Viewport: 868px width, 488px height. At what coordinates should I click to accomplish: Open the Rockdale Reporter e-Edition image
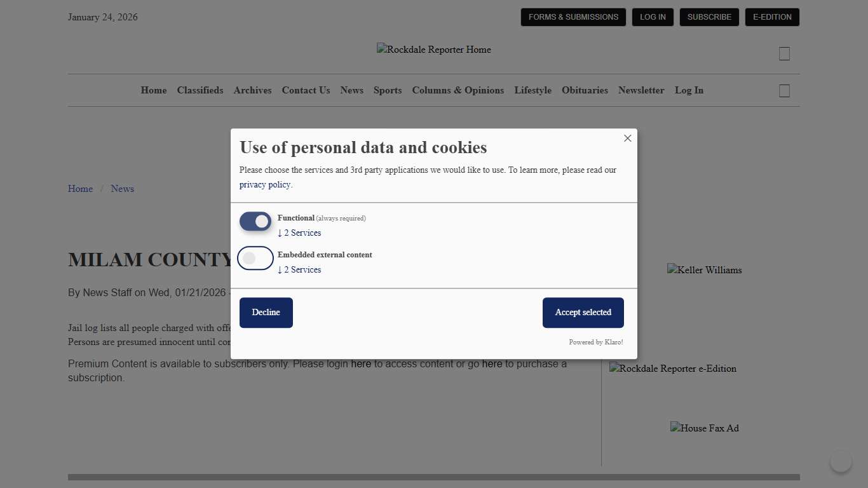coord(672,369)
